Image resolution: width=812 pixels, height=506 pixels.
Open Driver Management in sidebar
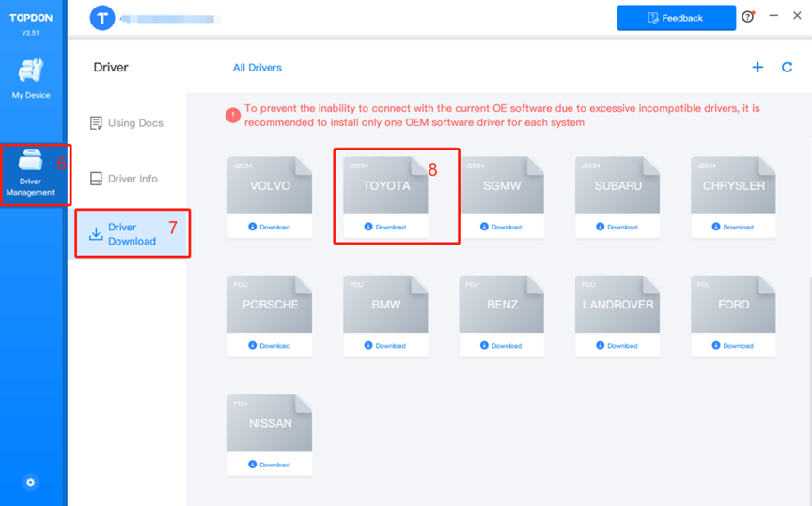(31, 173)
